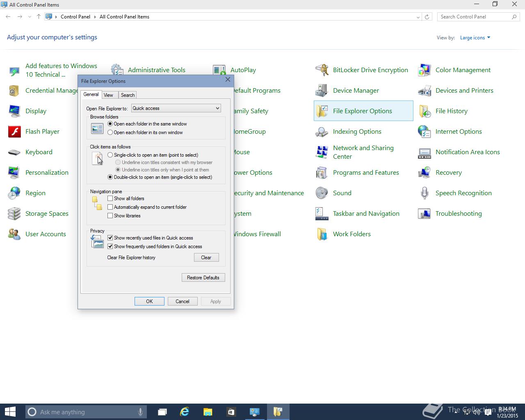Click the Ask me anything search box

(x=86, y=412)
